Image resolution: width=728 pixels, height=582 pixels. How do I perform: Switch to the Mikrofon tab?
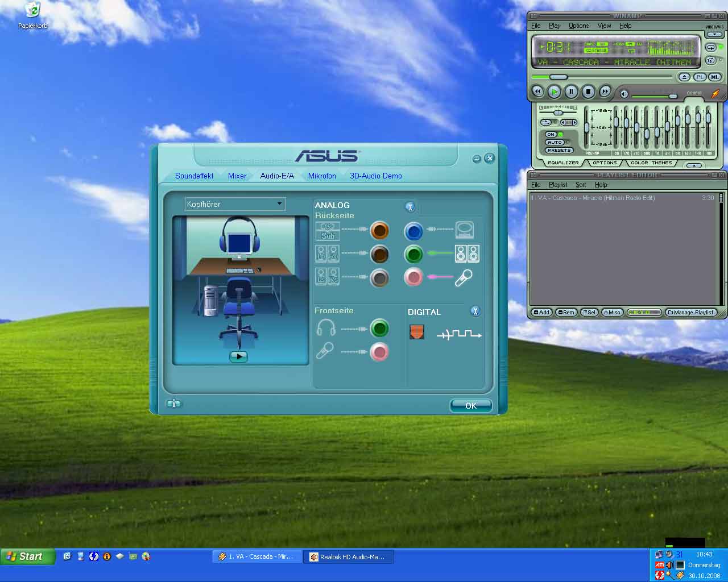coord(322,176)
